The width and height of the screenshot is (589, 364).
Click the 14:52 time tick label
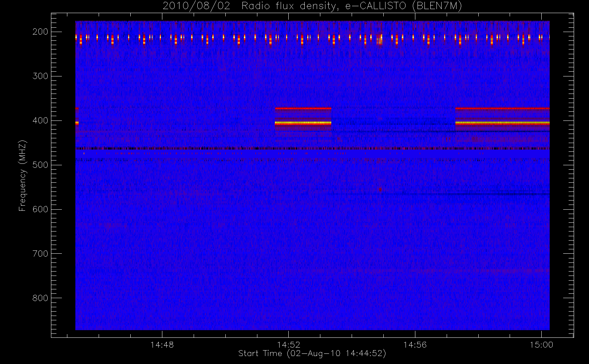tap(289, 345)
